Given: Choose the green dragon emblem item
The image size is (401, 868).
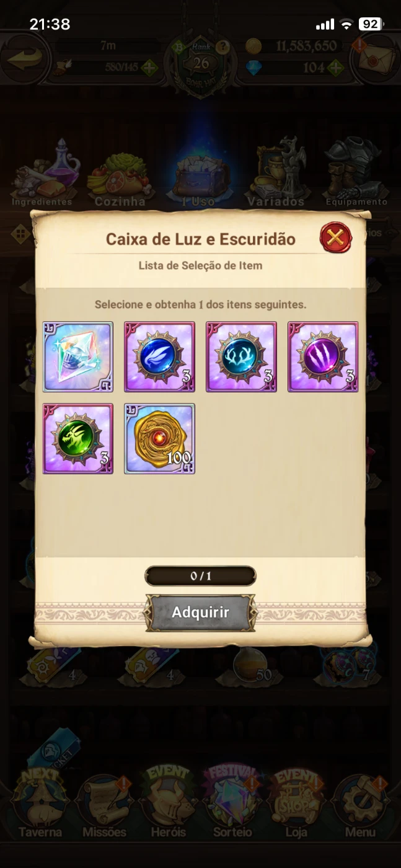Looking at the screenshot, I should point(77,438).
